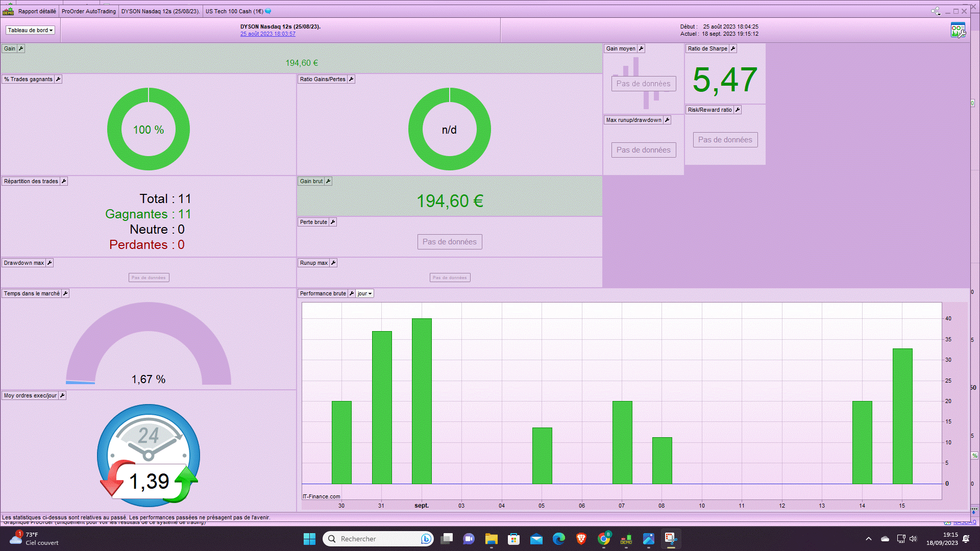Open Brave browser from taskbar
This screenshot has width=980, height=551.
tap(581, 539)
